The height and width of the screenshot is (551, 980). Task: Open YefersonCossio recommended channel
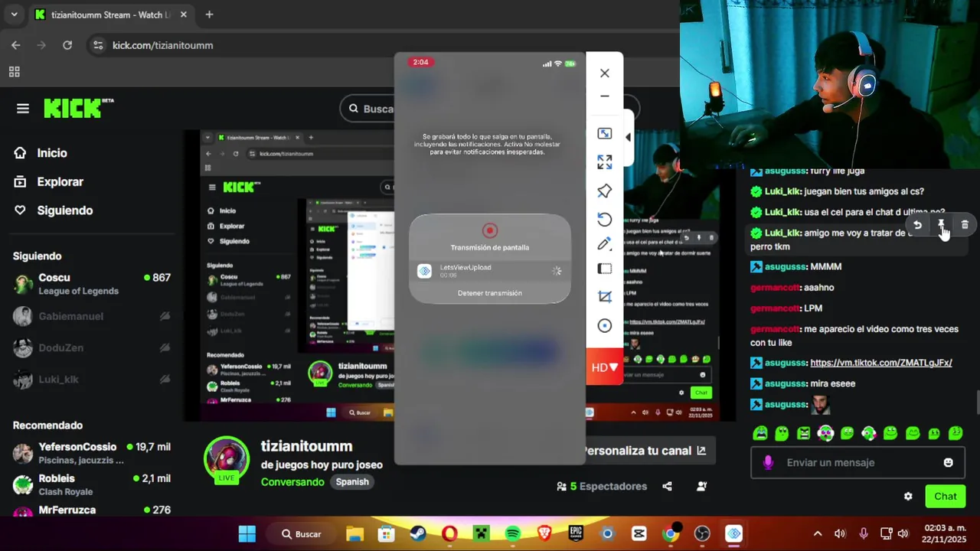[92, 453]
